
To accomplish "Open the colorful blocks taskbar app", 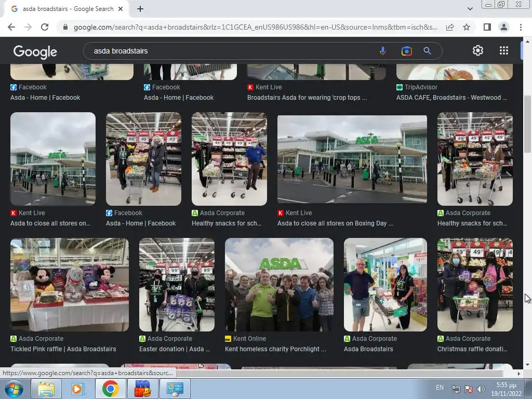I will point(142,389).
